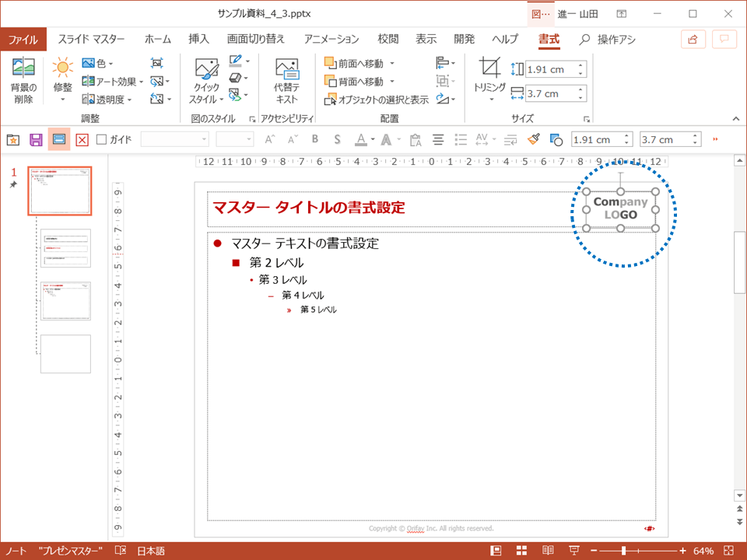Toggle the ノート notes pane

click(16, 551)
